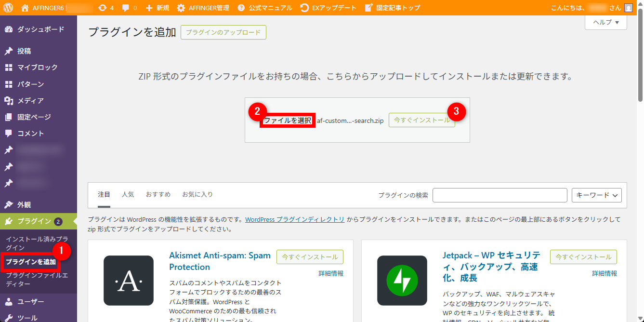Open Akismet Anti-spam: Spam Protection title link
The height and width of the screenshot is (322, 644).
[x=220, y=261]
